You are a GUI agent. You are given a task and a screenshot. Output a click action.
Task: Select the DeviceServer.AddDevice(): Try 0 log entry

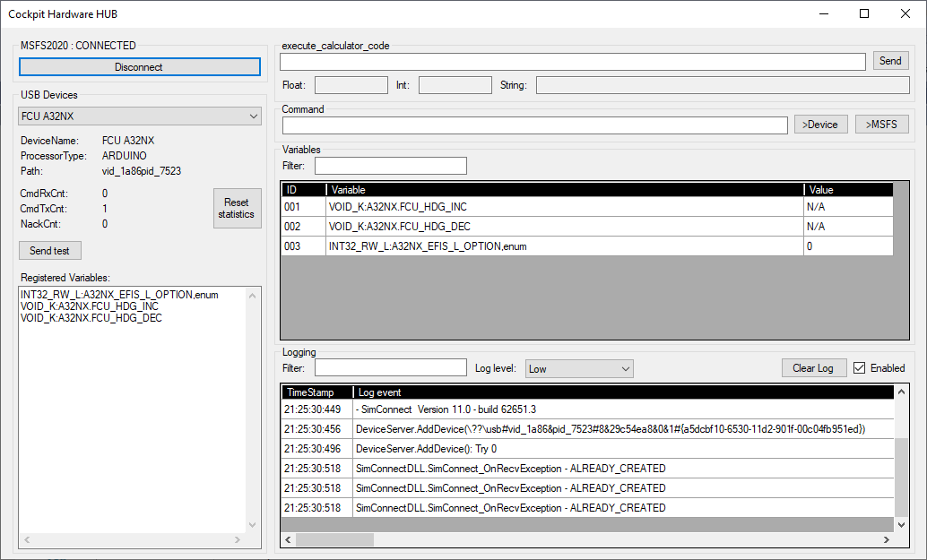point(587,449)
